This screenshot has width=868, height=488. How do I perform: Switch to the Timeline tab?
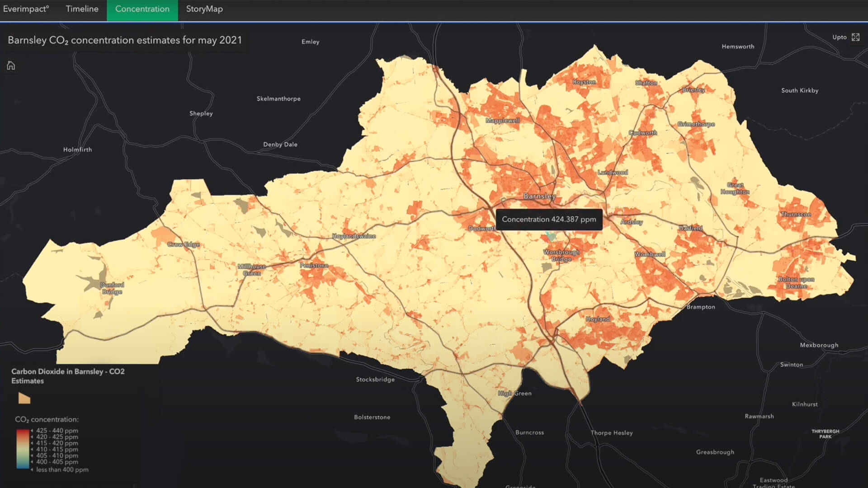pos(82,9)
